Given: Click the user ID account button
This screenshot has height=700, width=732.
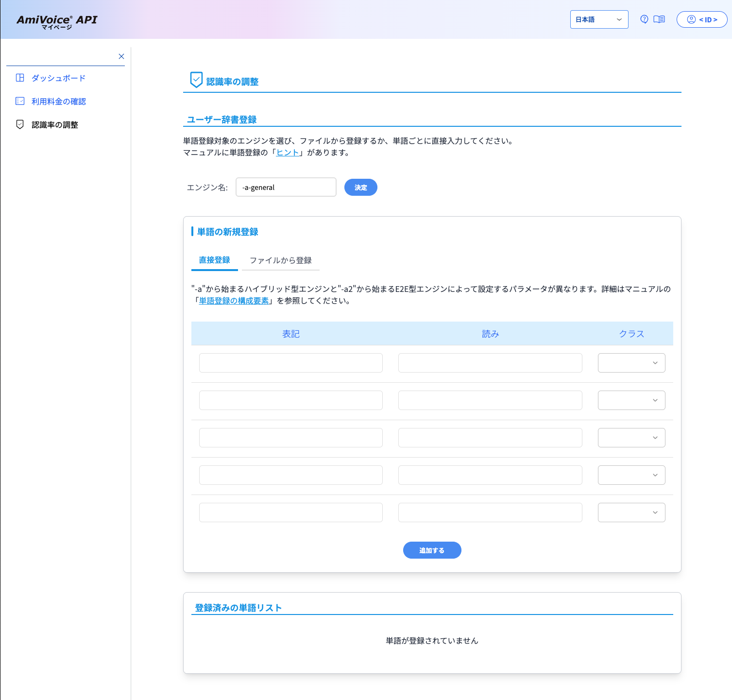Looking at the screenshot, I should (x=702, y=19).
